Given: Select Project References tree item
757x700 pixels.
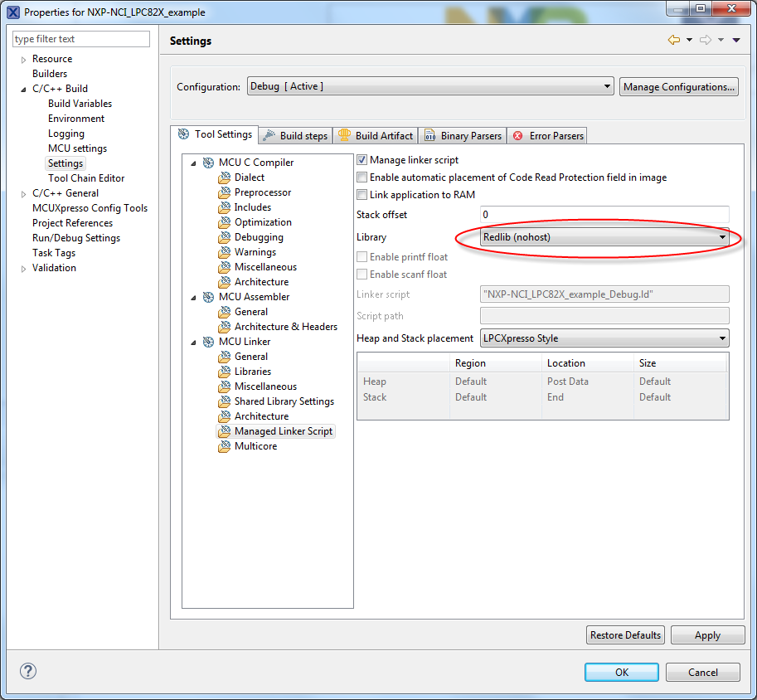Looking at the screenshot, I should (x=72, y=223).
